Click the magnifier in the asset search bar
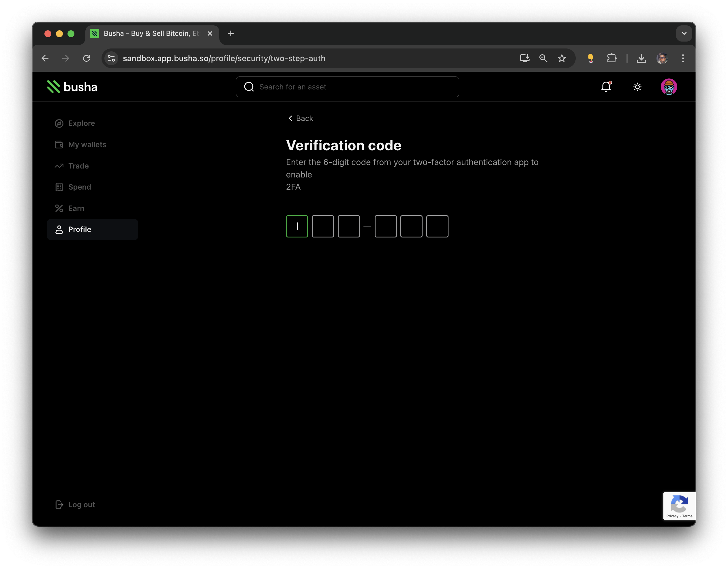 (x=249, y=87)
